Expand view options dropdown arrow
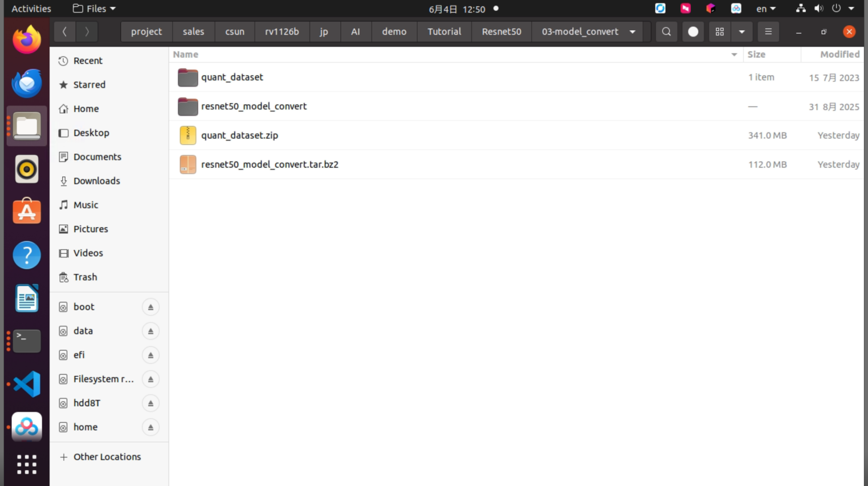 click(741, 32)
